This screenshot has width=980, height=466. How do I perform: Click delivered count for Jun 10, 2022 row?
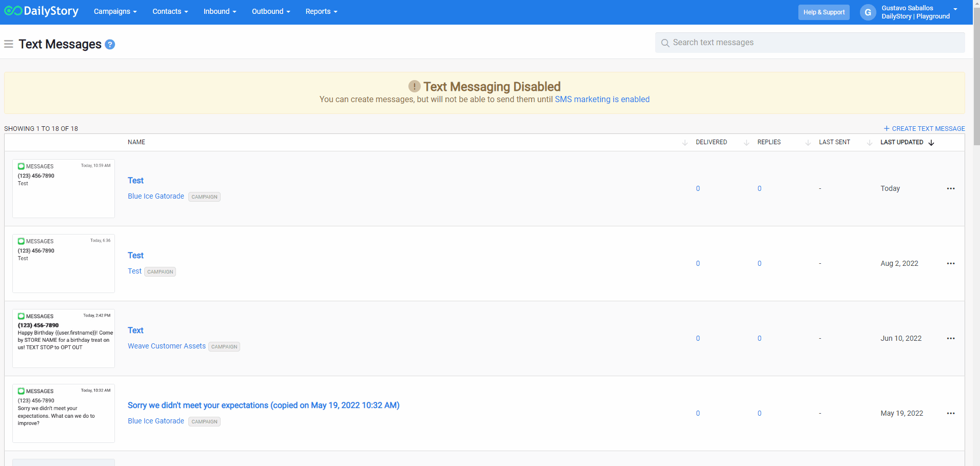(x=698, y=338)
